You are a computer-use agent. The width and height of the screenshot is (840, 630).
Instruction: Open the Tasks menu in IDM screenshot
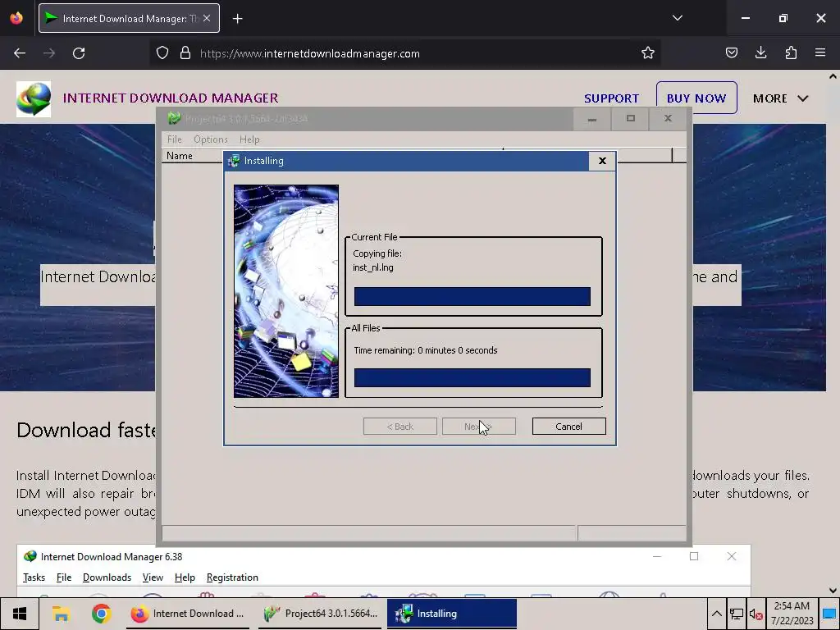tap(34, 577)
